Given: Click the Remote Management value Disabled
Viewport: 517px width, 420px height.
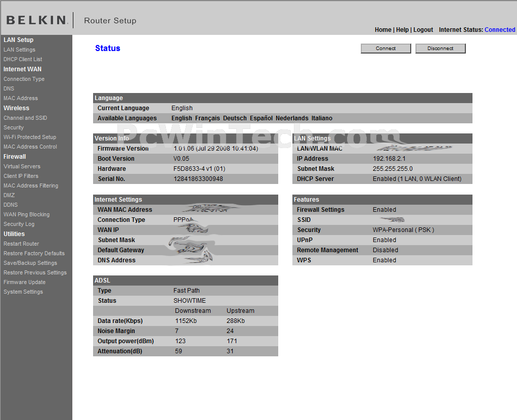Looking at the screenshot, I should pyautogui.click(x=385, y=250).
